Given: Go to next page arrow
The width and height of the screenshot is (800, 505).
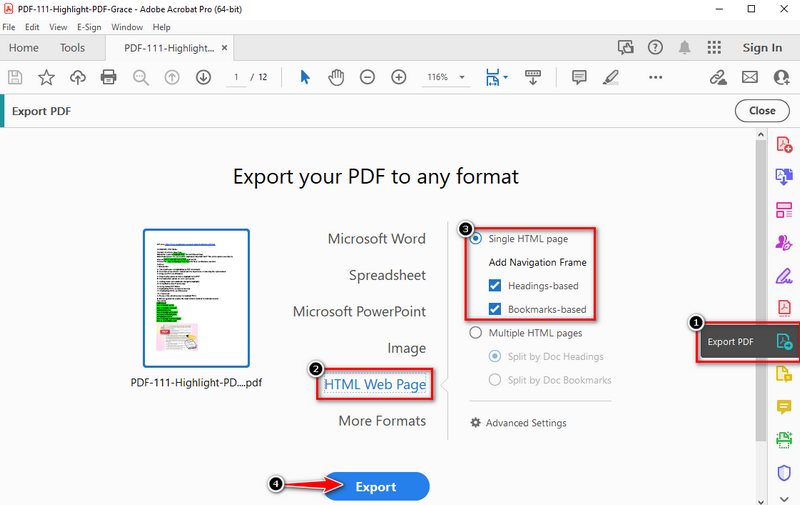Looking at the screenshot, I should (203, 77).
